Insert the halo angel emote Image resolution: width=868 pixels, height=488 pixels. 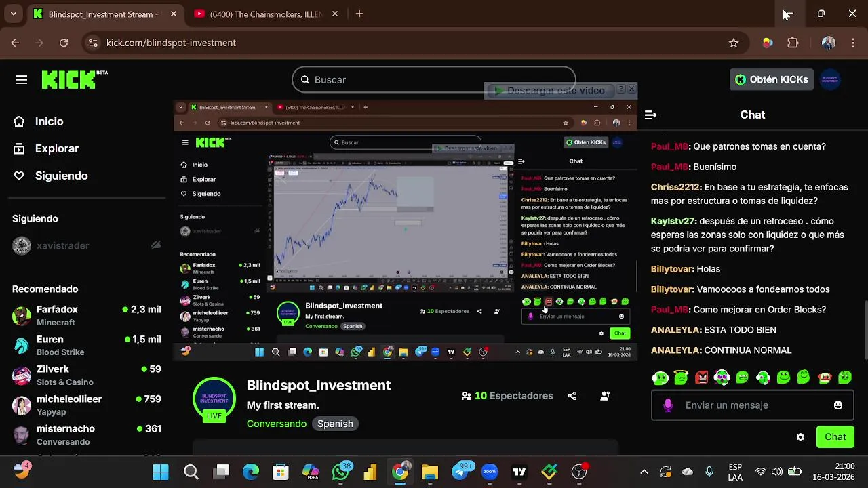pos(681,378)
